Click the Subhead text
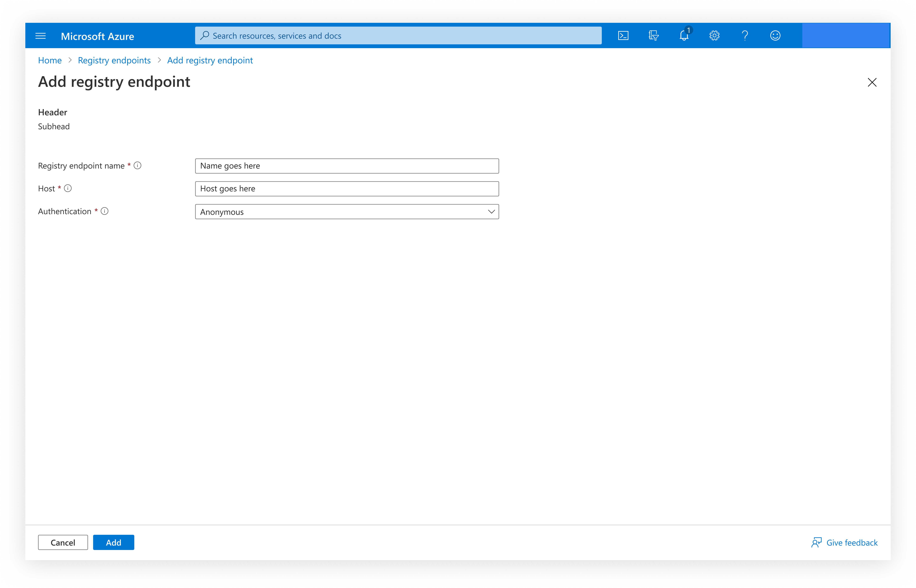 coord(54,126)
